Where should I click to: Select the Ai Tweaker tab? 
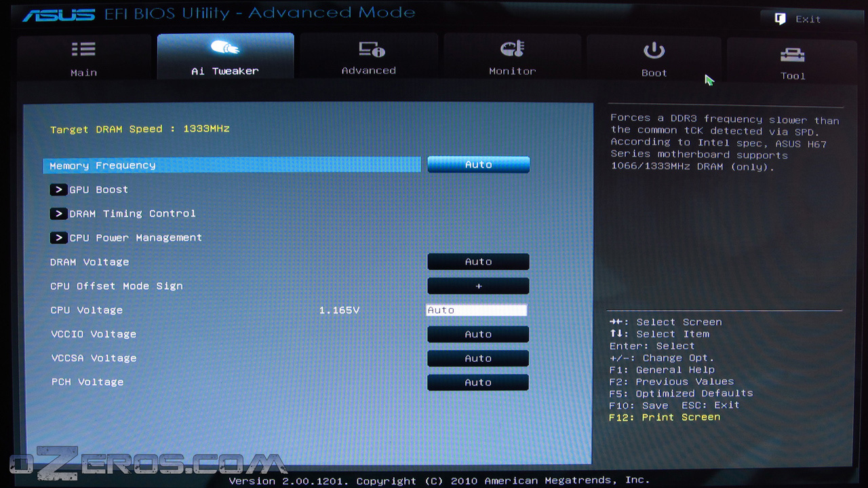click(x=225, y=56)
